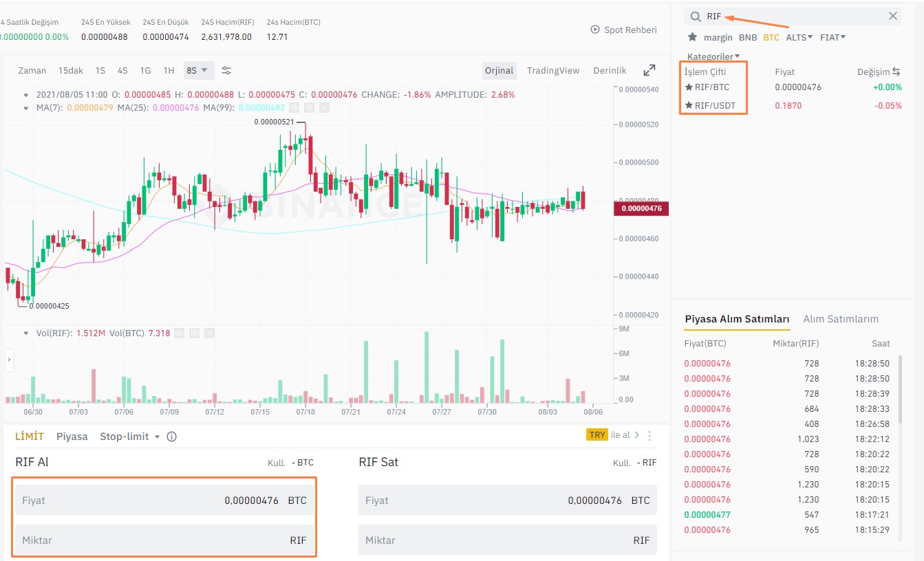Hide the MA indicator using eye icon
Viewport: 924px width, 561px height.
pos(294,107)
